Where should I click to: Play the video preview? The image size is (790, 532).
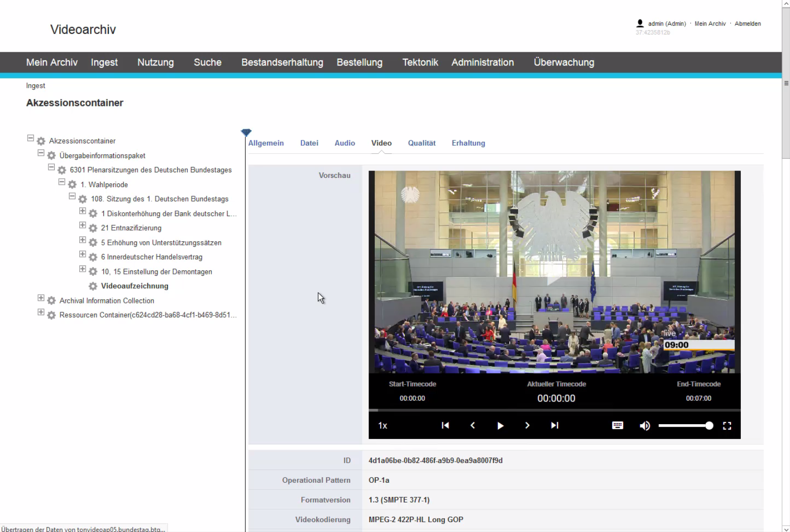(500, 426)
